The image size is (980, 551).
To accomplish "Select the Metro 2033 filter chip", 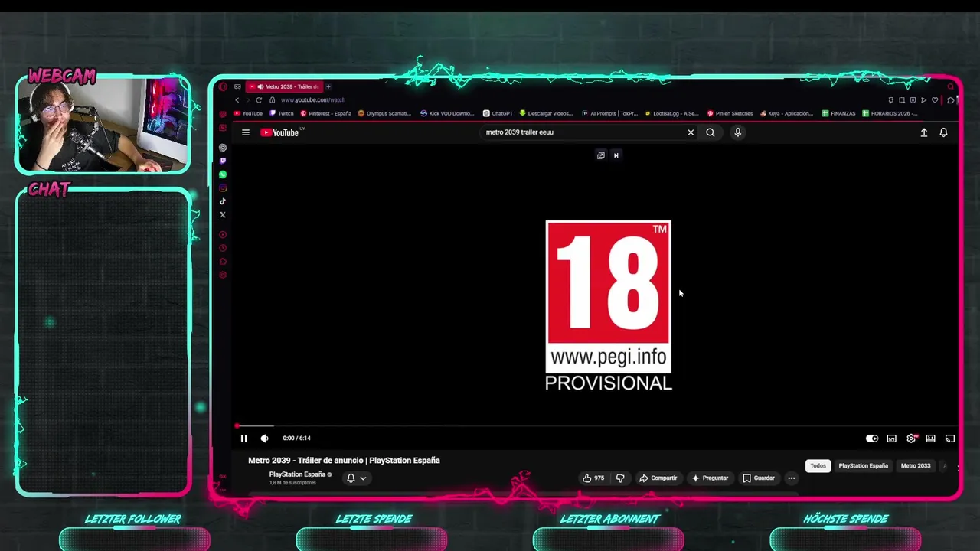I will [x=916, y=466].
